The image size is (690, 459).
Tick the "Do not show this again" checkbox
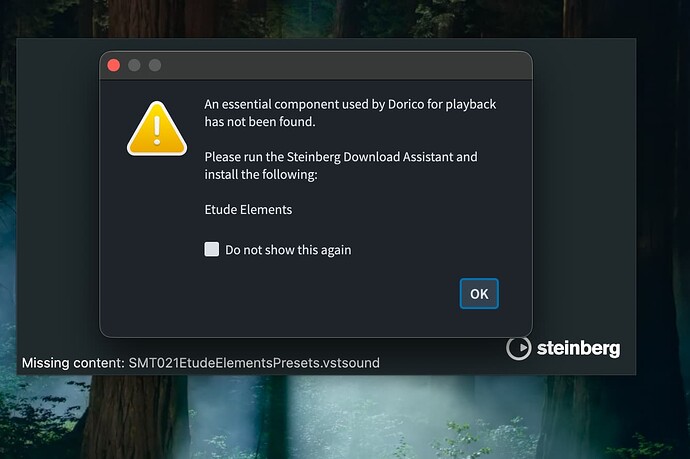tap(212, 249)
